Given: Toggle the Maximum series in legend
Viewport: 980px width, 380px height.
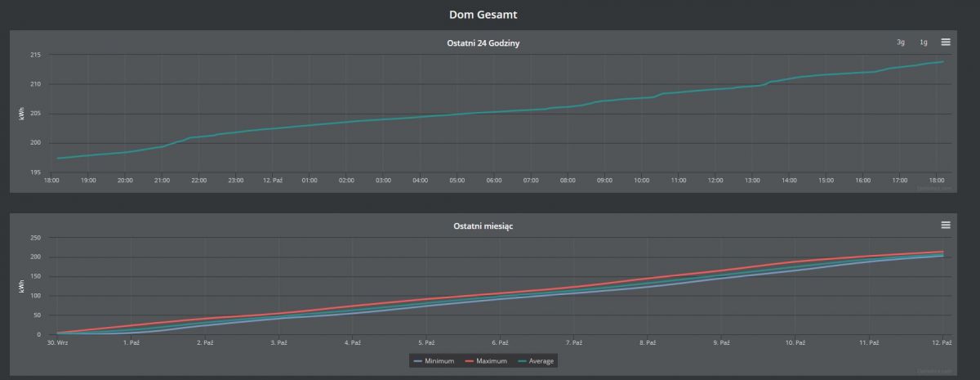Looking at the screenshot, I should point(487,360).
